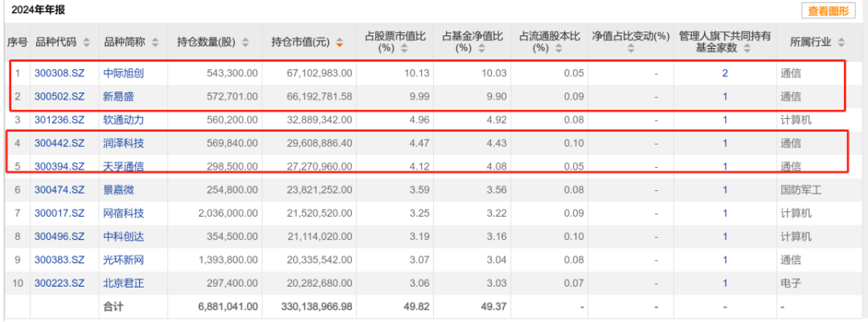
Task: Open stock code 301236.SZ
Action: coord(59,120)
